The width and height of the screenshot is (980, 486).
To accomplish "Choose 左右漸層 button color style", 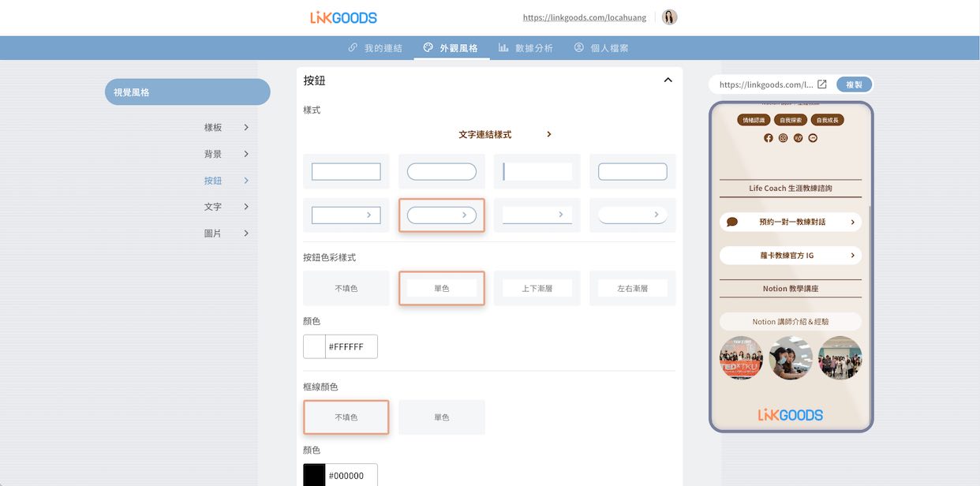I will pos(633,288).
